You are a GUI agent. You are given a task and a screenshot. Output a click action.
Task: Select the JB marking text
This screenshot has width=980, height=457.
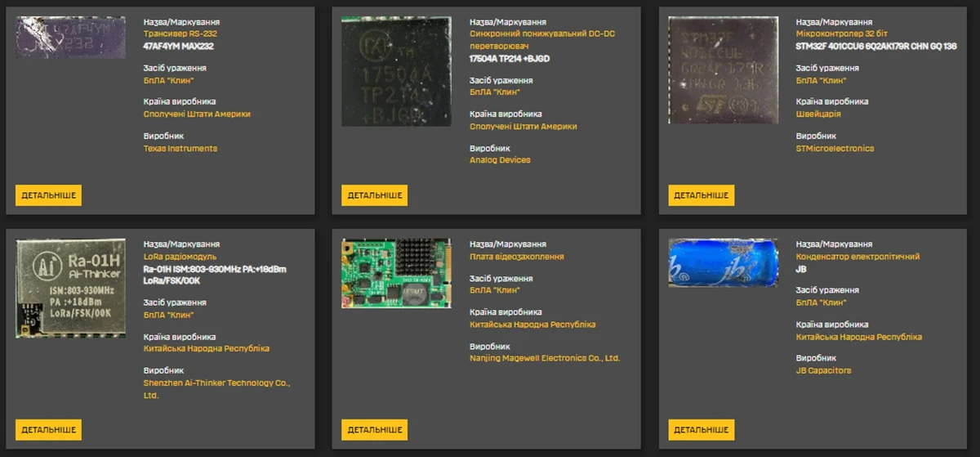[x=801, y=268]
